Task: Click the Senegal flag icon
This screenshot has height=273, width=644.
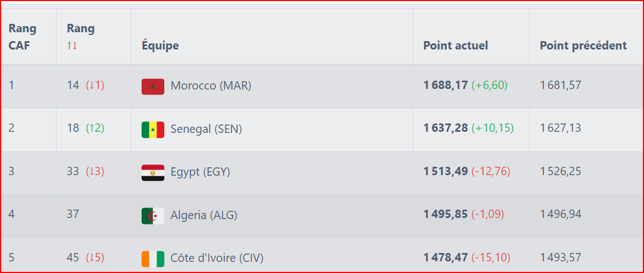Action: pyautogui.click(x=153, y=129)
